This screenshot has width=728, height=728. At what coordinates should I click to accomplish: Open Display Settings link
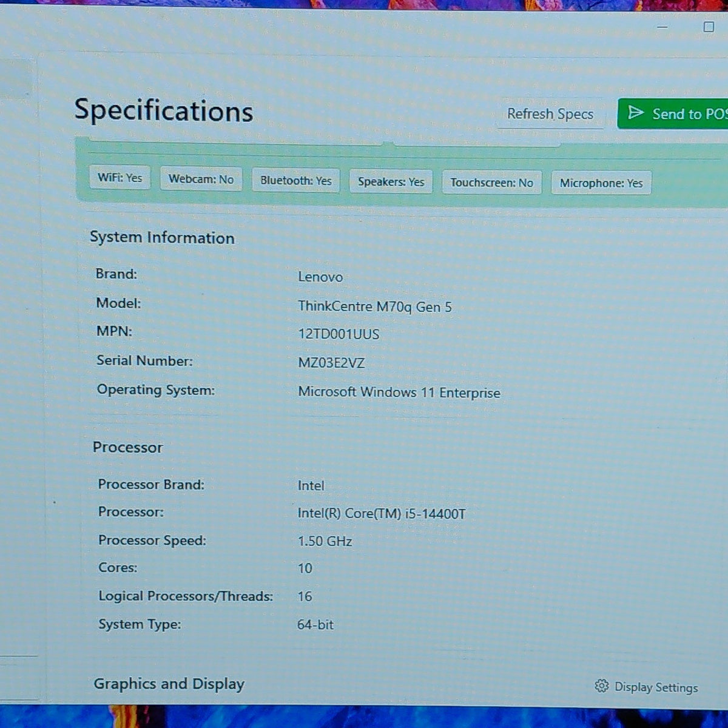coord(647,687)
